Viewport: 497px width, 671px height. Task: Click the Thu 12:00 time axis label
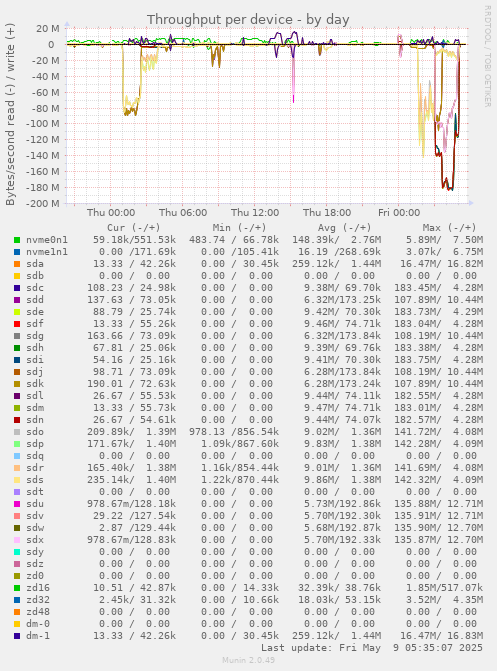255,213
